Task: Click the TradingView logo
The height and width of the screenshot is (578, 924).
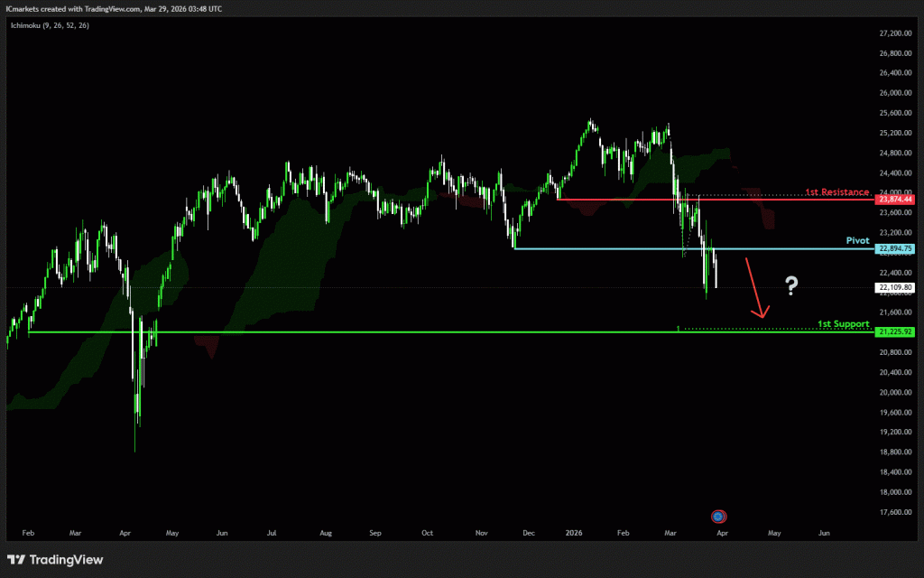Action: [x=55, y=560]
